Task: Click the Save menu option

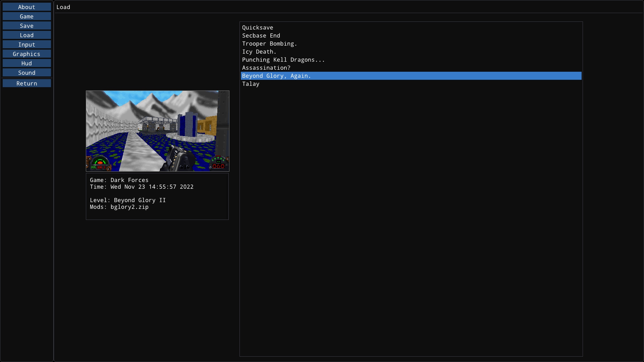Action: (x=26, y=25)
